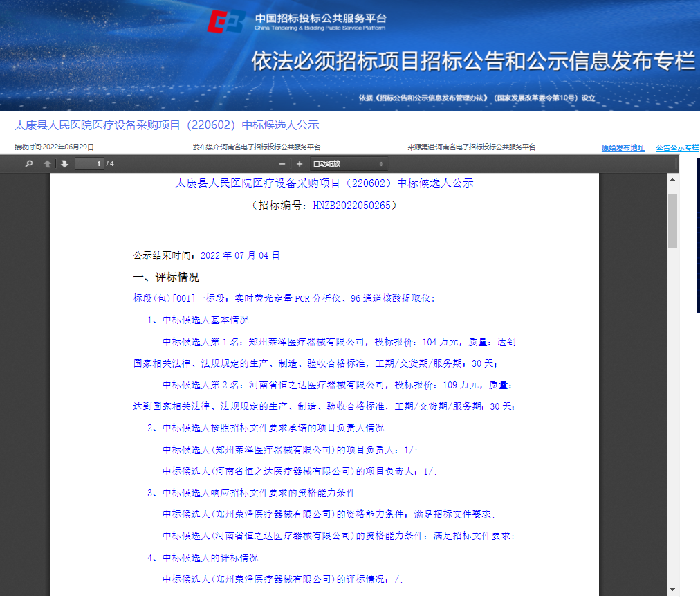Click the scrollbar up arrow in PDF viewer
The height and width of the screenshot is (598, 700).
pos(672,179)
